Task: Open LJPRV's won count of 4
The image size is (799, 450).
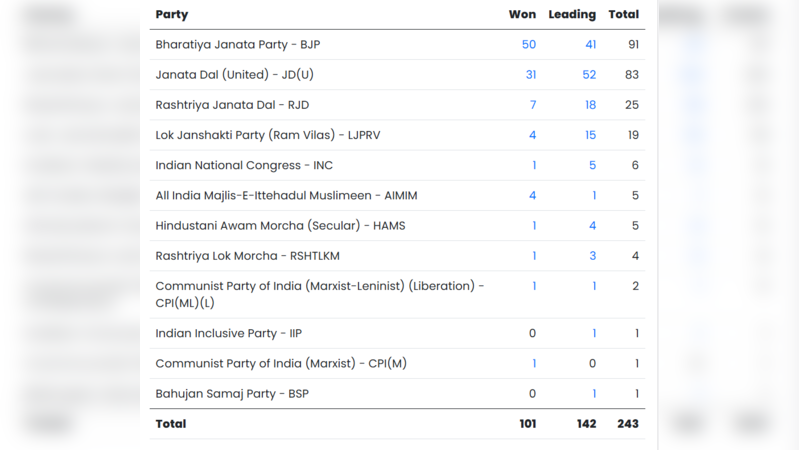Action: tap(533, 135)
